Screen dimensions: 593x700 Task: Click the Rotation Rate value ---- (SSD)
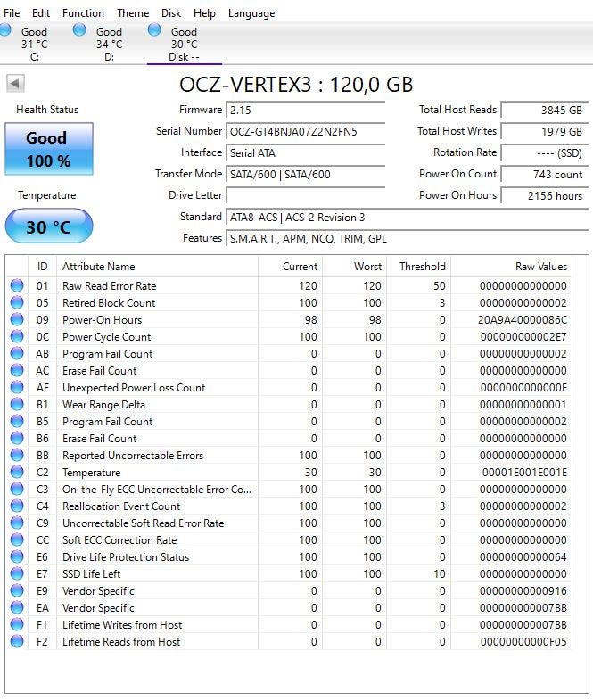(544, 153)
